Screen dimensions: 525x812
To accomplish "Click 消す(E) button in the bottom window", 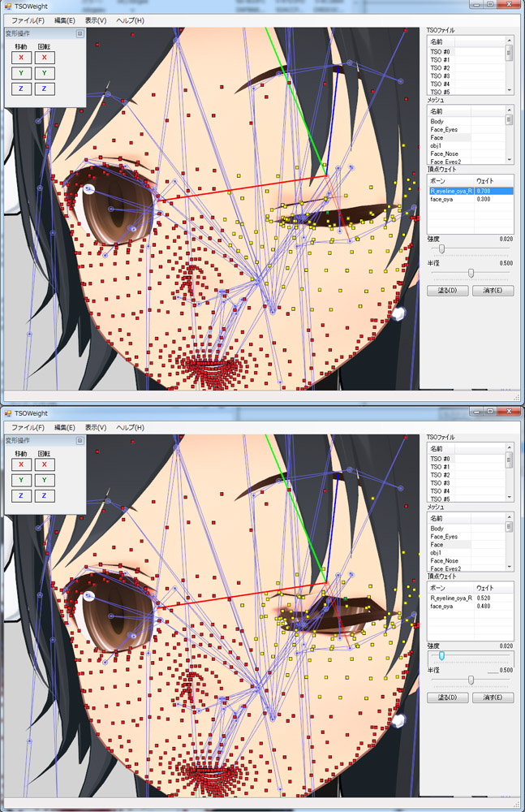I will click(x=493, y=697).
